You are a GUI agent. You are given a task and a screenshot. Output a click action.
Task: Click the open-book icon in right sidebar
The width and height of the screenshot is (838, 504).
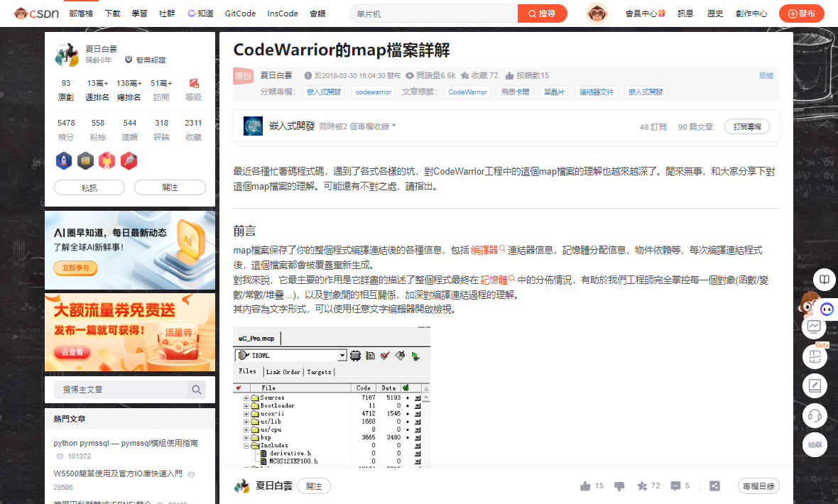point(825,279)
